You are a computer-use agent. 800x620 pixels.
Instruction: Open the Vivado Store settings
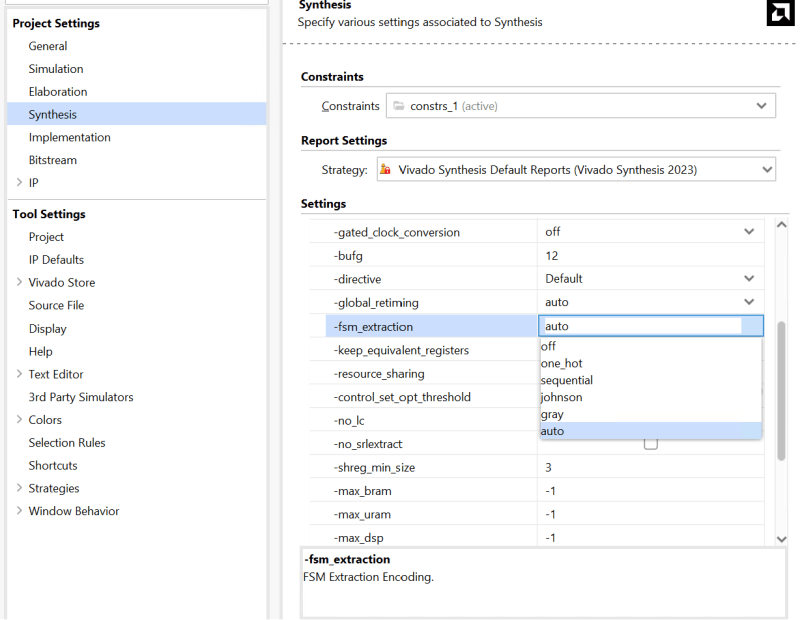click(62, 282)
